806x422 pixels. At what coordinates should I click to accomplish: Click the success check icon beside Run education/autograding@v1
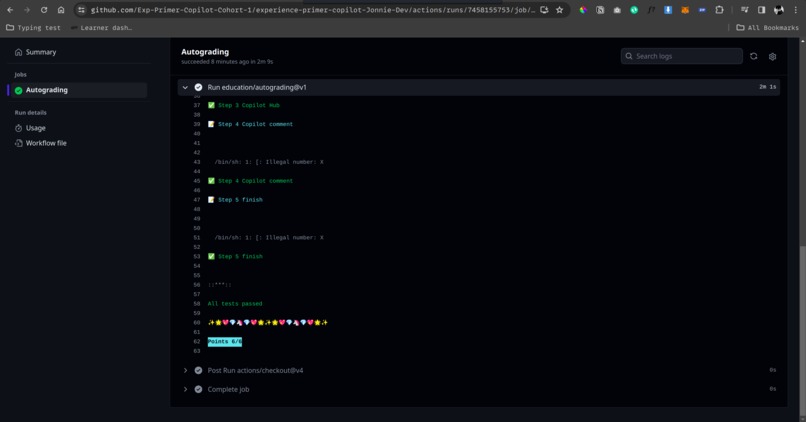(x=198, y=87)
